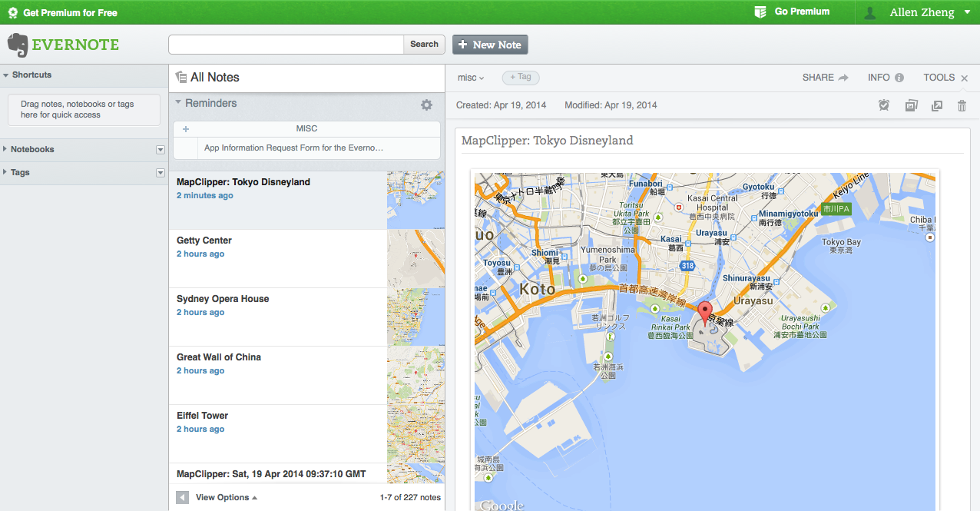Open the TOOLS menu
The height and width of the screenshot is (511, 980).
coord(939,78)
